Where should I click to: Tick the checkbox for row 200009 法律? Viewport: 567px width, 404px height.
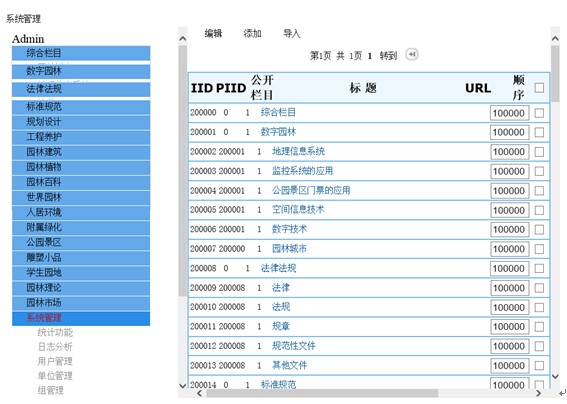pyautogui.click(x=539, y=288)
